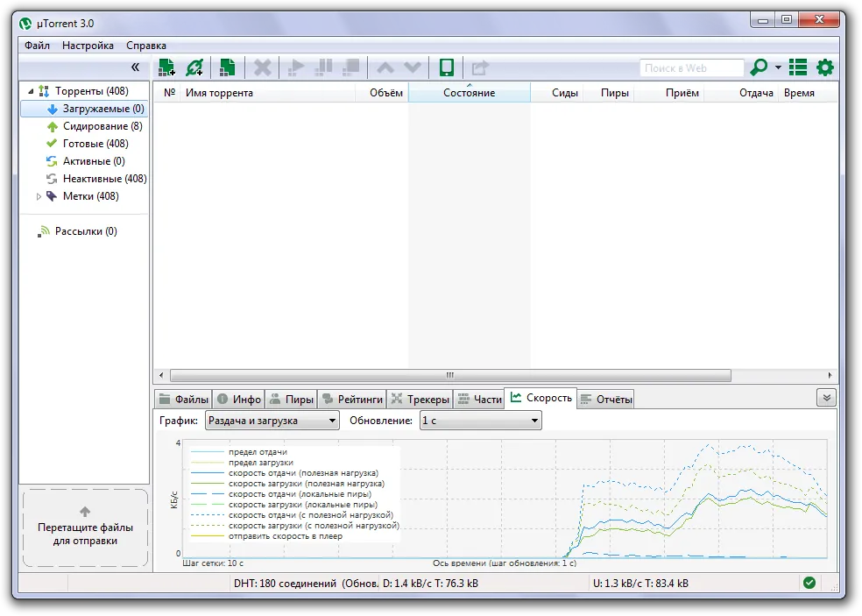This screenshot has height=616, width=862.
Task: Click the green status checkmark icon
Action: pos(809,583)
